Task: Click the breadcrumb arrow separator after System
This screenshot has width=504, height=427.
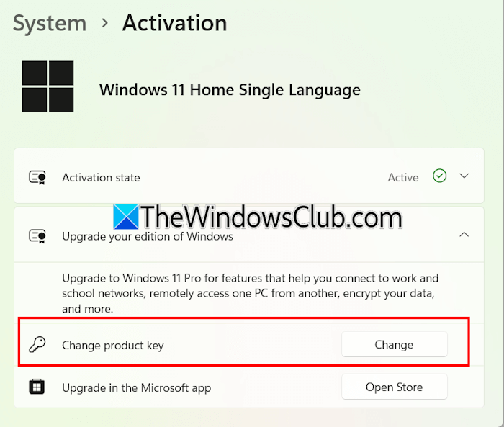Action: pos(104,24)
